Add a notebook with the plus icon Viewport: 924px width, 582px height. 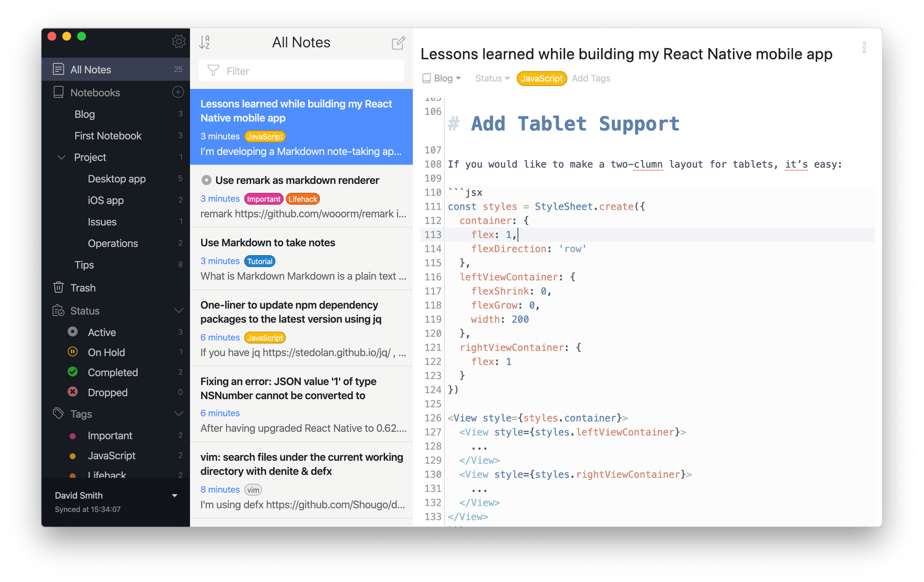pos(178,92)
